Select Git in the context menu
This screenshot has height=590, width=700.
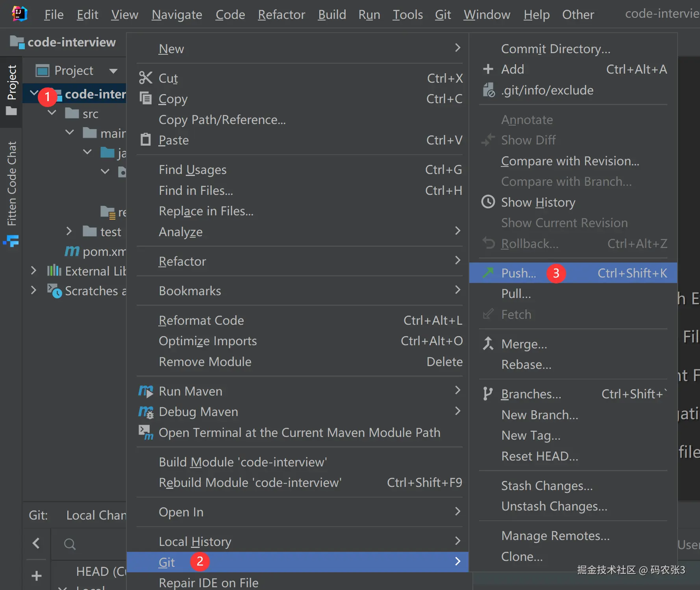coord(298,562)
